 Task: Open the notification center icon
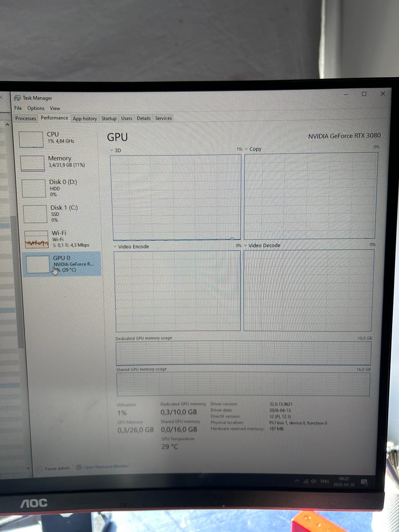coord(365,483)
